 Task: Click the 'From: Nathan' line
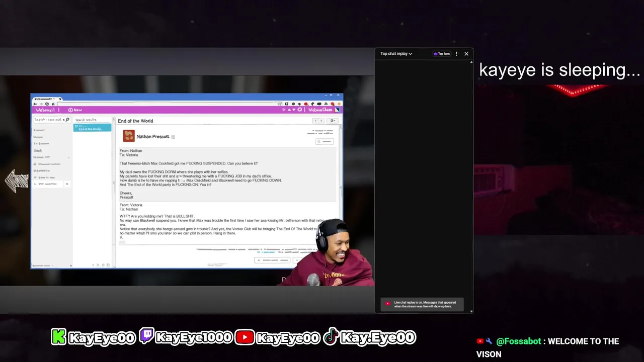[131, 150]
